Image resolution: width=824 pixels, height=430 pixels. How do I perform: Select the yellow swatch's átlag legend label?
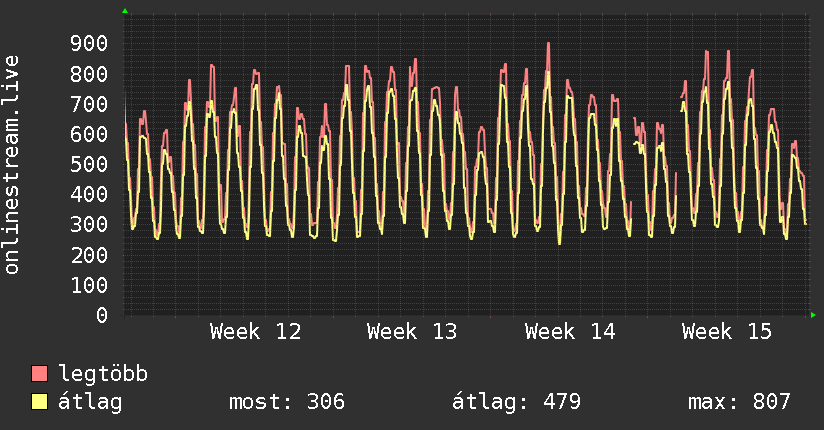pyautogui.click(x=90, y=401)
